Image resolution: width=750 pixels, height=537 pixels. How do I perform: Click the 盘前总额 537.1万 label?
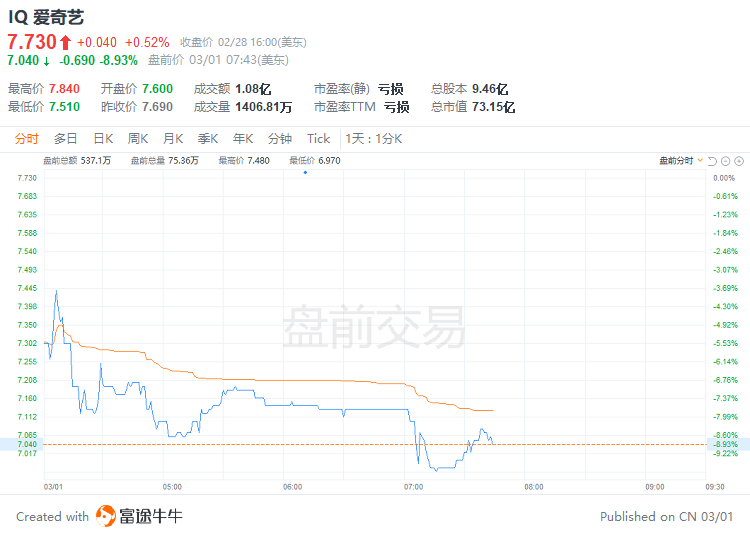click(77, 161)
